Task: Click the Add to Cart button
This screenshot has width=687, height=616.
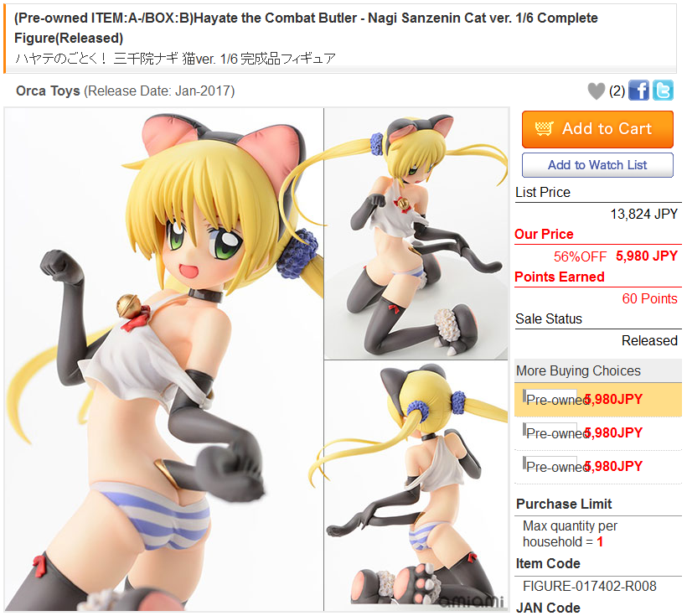Action: coord(597,129)
